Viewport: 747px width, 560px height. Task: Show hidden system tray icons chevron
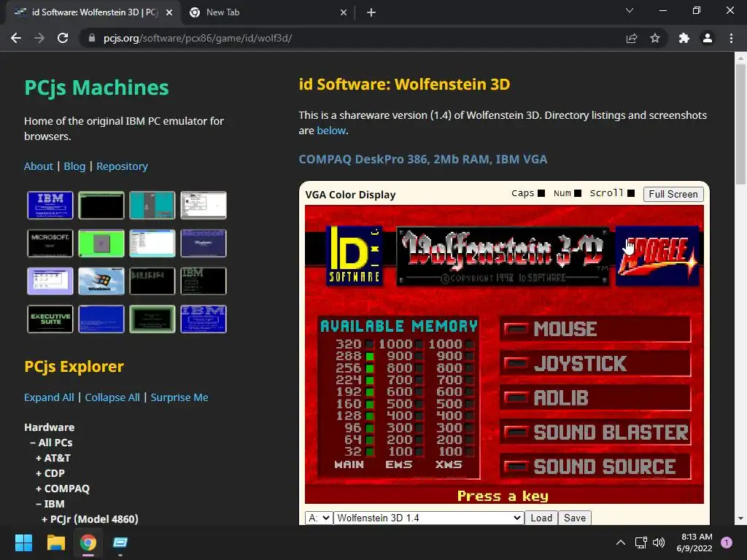621,542
